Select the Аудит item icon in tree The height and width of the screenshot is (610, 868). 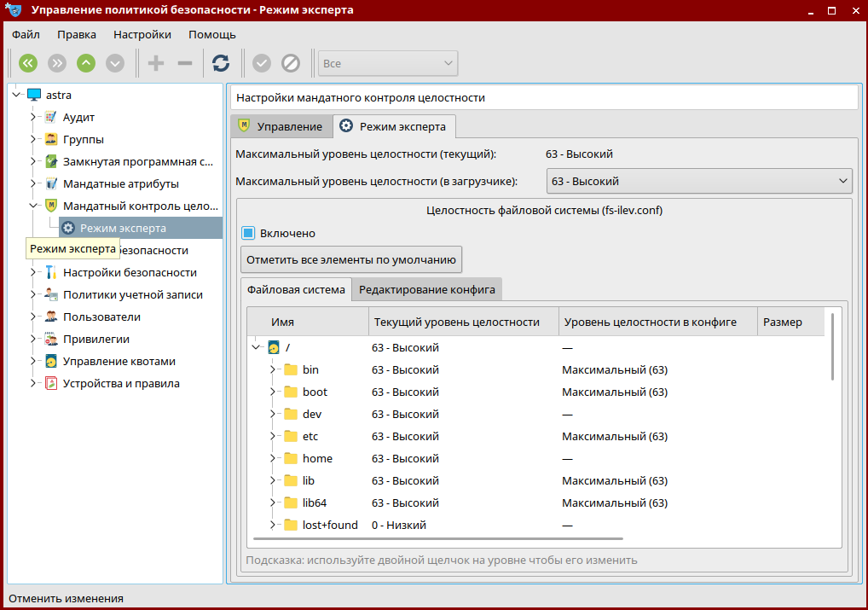(51, 117)
